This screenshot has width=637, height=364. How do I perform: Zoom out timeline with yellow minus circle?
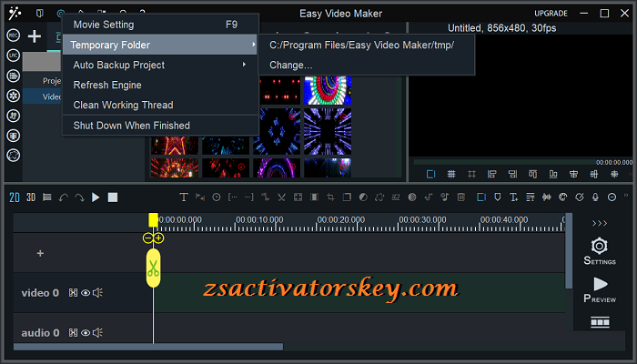pyautogui.click(x=147, y=238)
